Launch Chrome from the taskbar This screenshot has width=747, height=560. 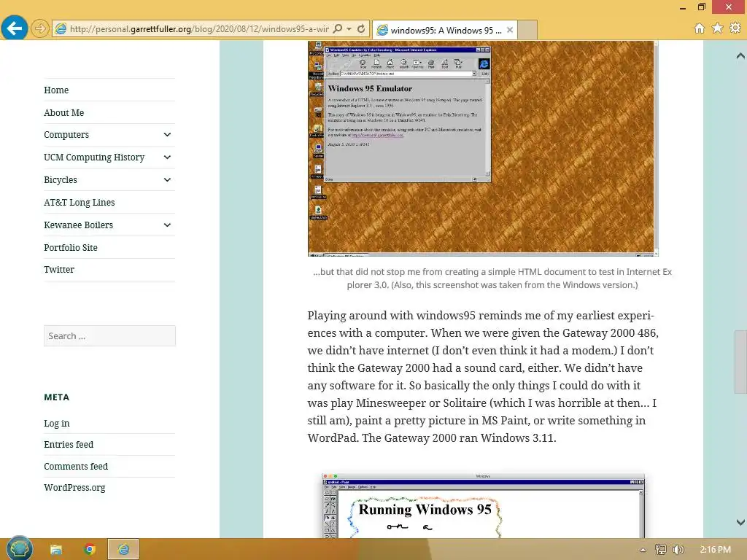[89, 550]
